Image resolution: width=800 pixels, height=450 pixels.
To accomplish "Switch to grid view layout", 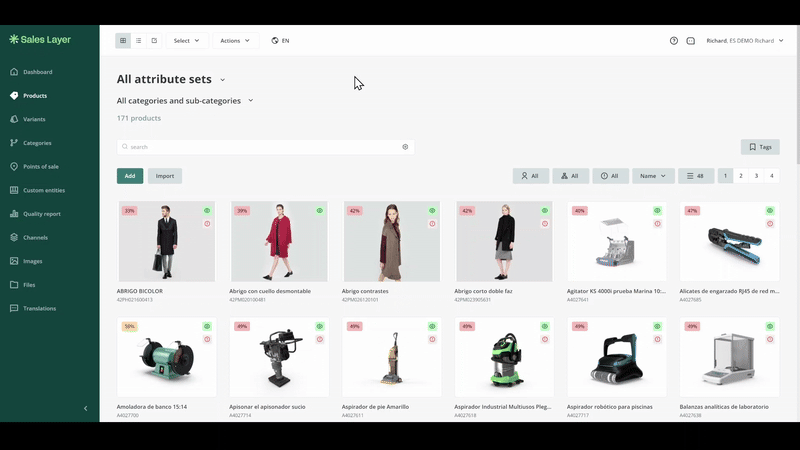I will (123, 40).
